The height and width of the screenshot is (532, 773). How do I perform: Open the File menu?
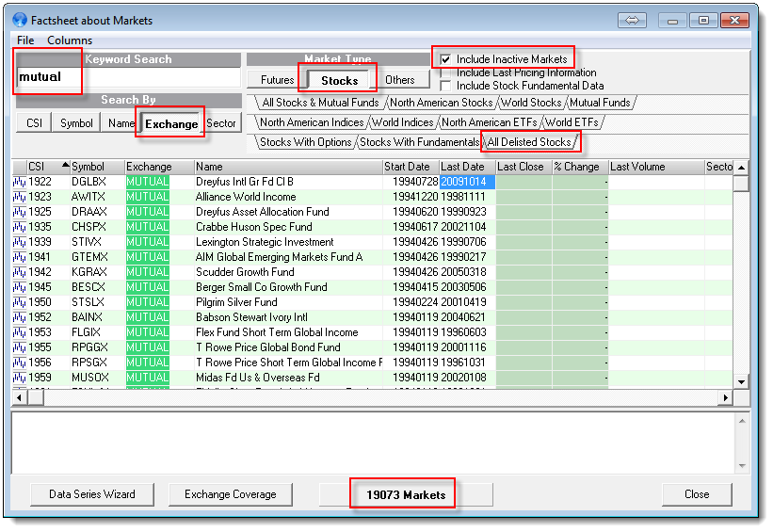pyautogui.click(x=25, y=40)
